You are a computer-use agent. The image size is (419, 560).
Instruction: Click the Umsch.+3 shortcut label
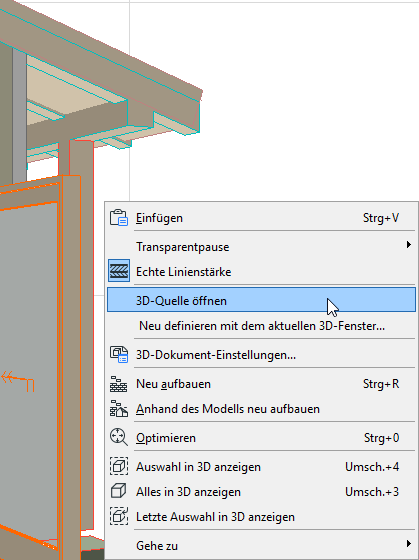372,492
